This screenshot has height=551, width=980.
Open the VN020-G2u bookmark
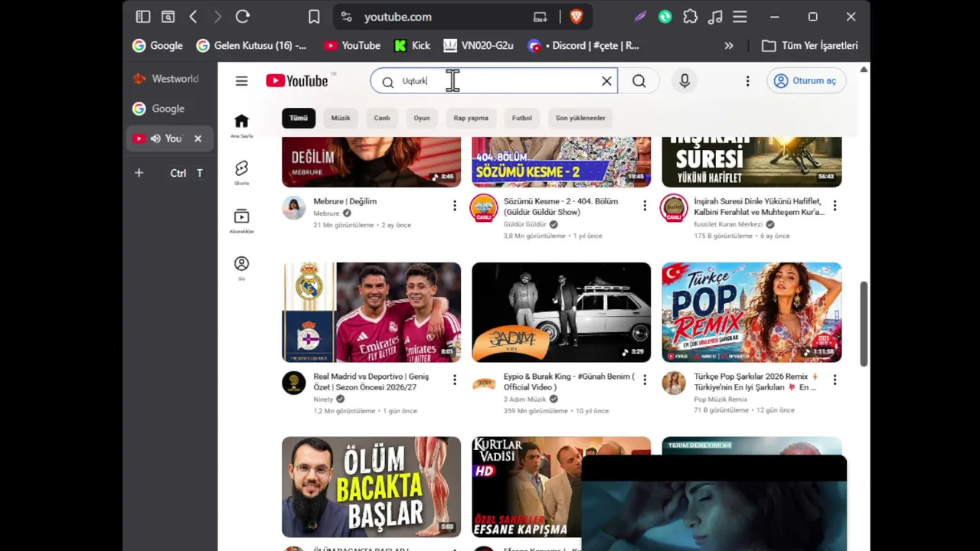pos(479,46)
